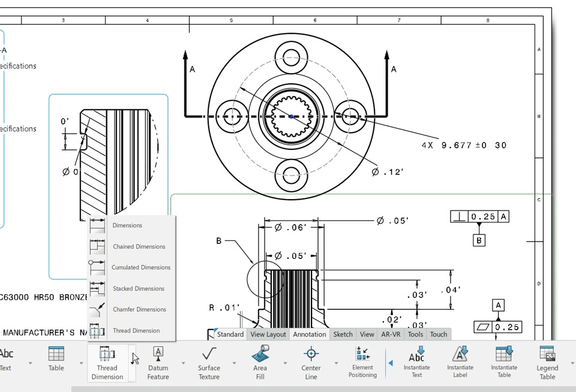Click the Cumulated Dimensions icon

click(x=97, y=267)
